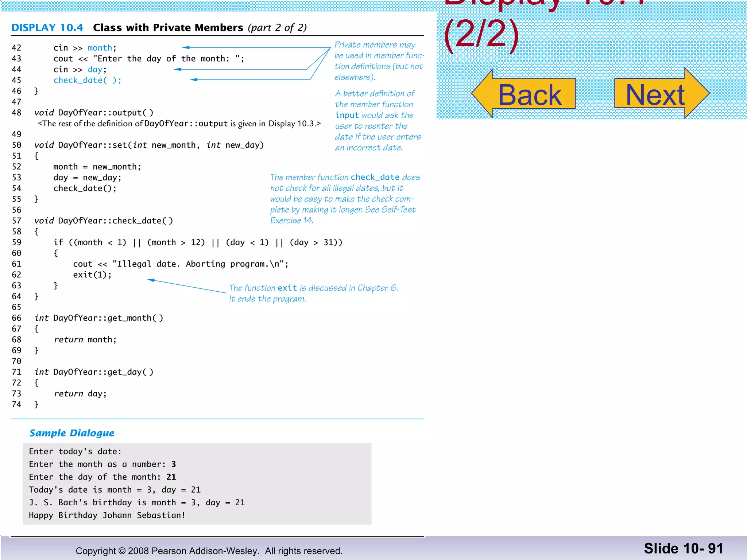Click the void DayOfYear::check_date( ) definition line
The height and width of the screenshot is (560, 747).
click(104, 221)
